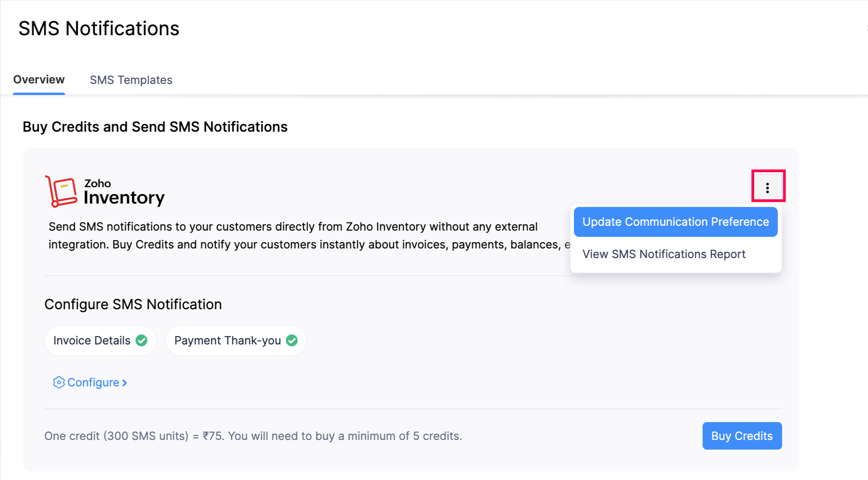Switch to the SMS Templates tab
Image resolution: width=868 pixels, height=480 pixels.
tap(131, 80)
